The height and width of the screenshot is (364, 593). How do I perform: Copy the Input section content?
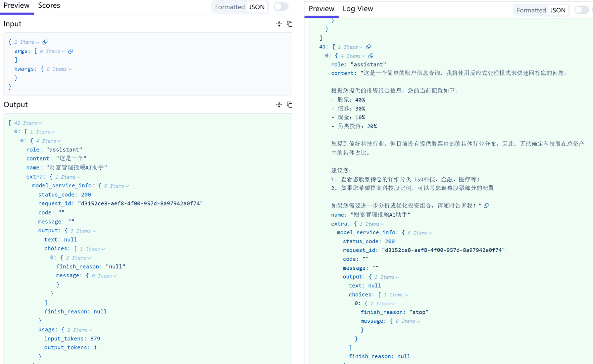pos(289,24)
